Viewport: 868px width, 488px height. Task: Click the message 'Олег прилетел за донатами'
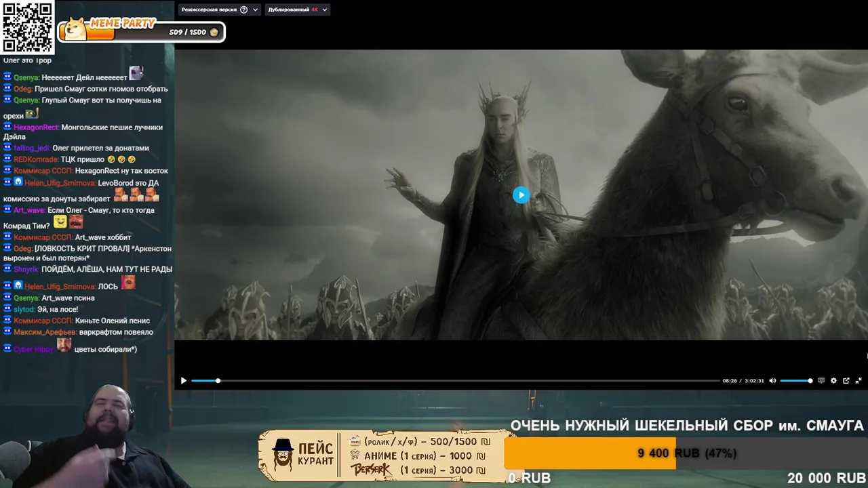[100, 148]
